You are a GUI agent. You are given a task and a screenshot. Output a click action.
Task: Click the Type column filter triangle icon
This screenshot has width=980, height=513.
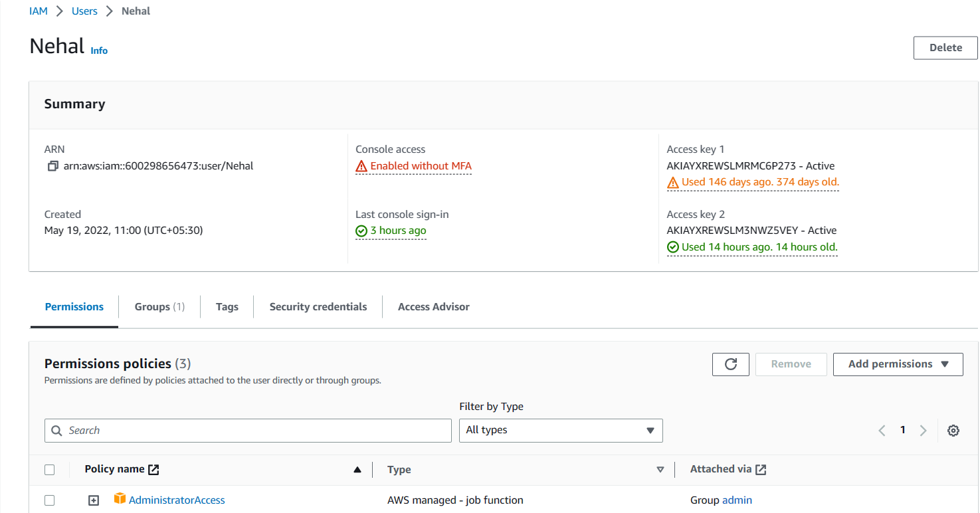(x=660, y=470)
